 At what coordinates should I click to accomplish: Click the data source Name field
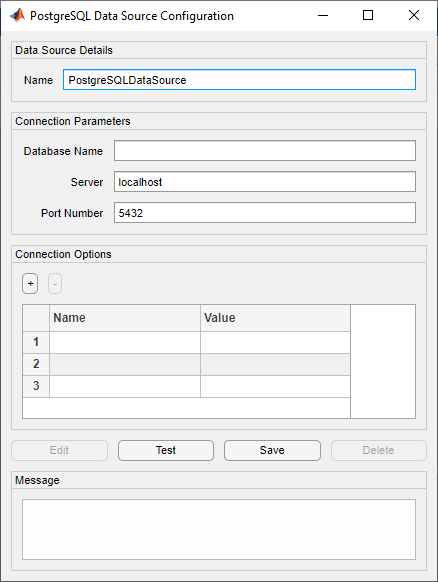[239, 80]
